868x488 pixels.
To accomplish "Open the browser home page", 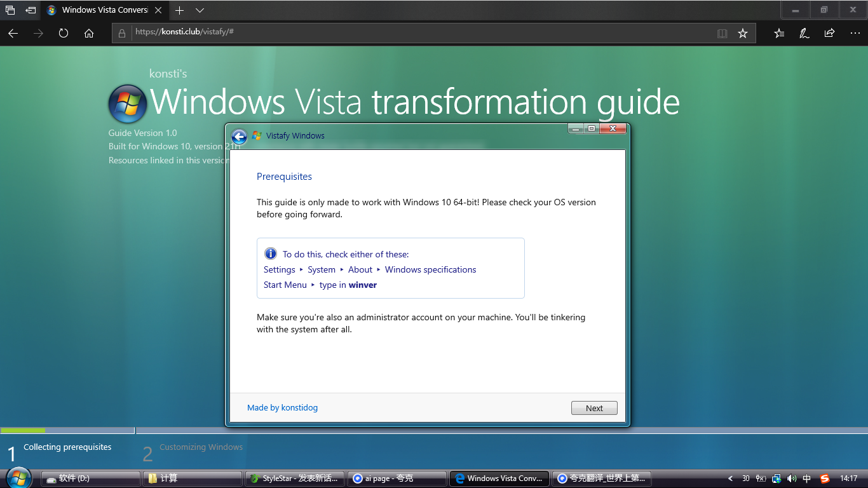I will pyautogui.click(x=89, y=33).
